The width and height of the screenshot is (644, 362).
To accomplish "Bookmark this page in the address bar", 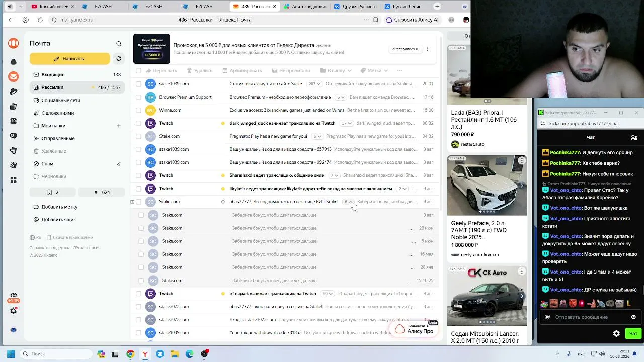I will pyautogui.click(x=376, y=20).
